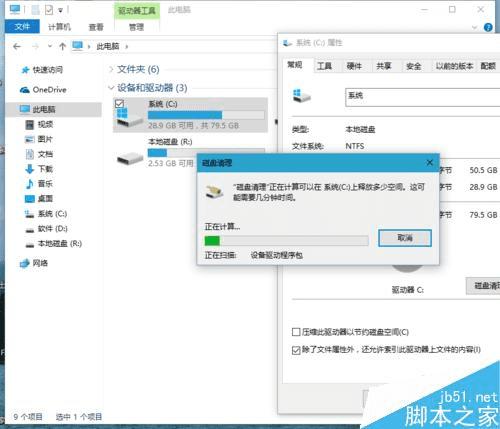Switch to the 计算机 ribbon tab
The image size is (500, 429).
pyautogui.click(x=59, y=27)
